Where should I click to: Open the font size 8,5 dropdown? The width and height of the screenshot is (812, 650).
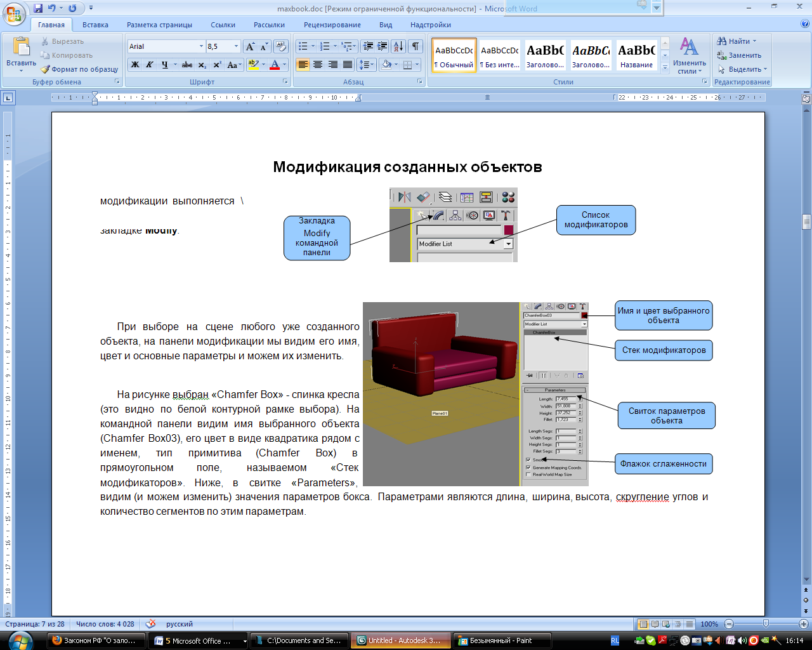(236, 46)
